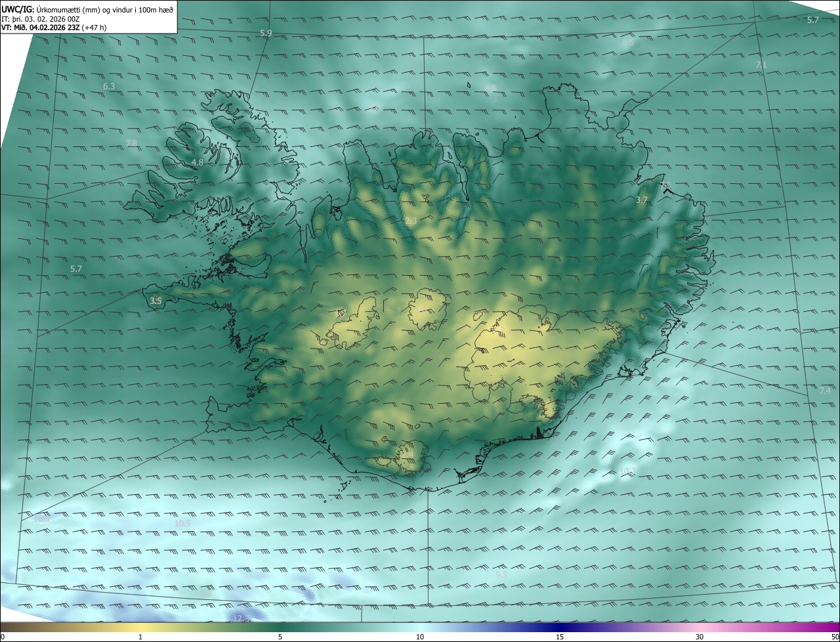The image size is (840, 642).
Task: Select the 'IT: þri. 03. 02. 2026 00Z' line
Action: (x=40, y=19)
